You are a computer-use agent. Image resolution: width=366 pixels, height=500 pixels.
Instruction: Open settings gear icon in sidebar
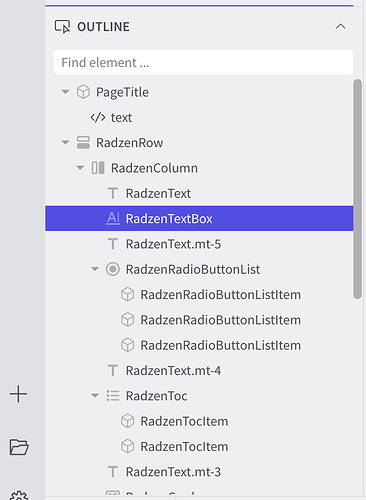click(x=19, y=496)
